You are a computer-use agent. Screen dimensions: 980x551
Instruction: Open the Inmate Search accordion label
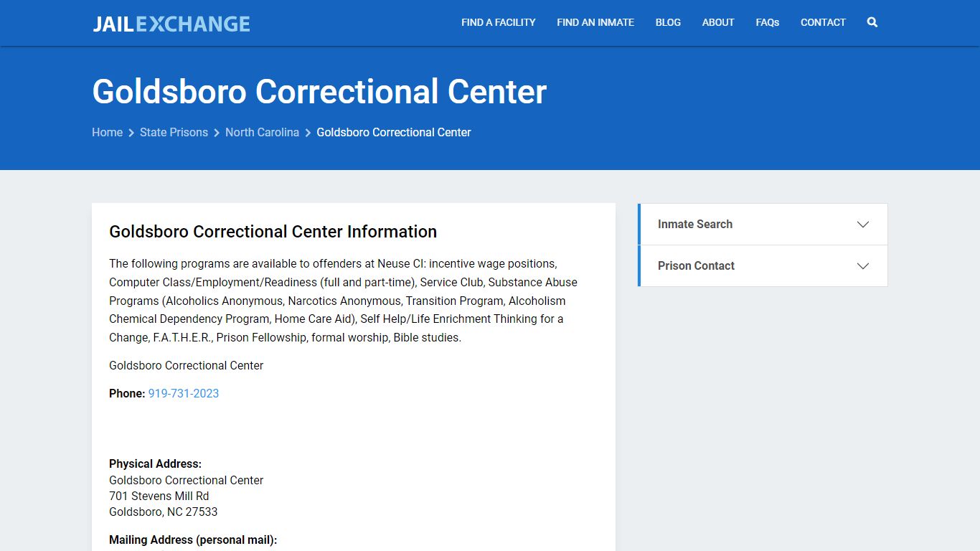[694, 225]
